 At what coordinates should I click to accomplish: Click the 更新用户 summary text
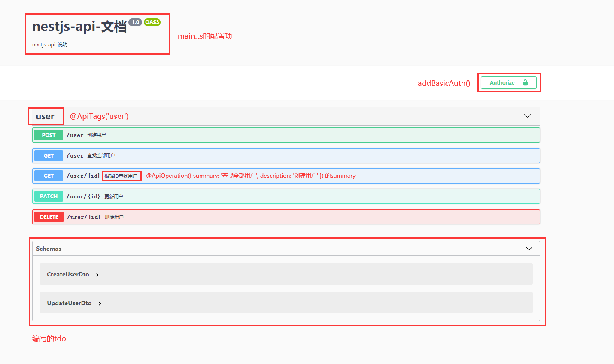point(114,197)
